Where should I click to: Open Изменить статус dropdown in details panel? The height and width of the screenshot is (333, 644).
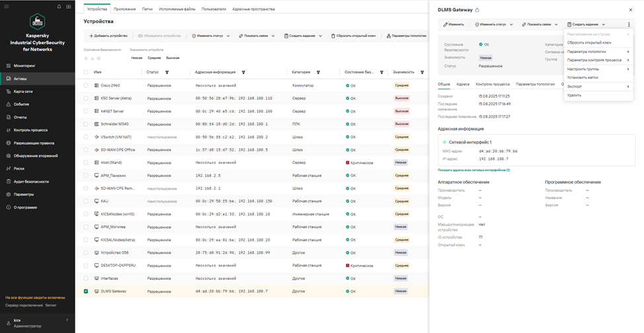point(494,24)
